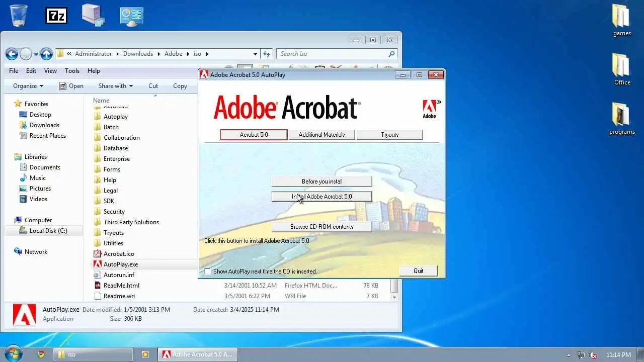Click Before you install button

coord(321,182)
